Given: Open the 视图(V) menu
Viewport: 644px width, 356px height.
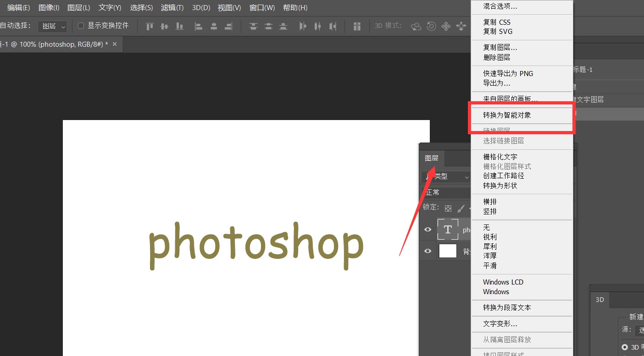Looking at the screenshot, I should coord(229,8).
